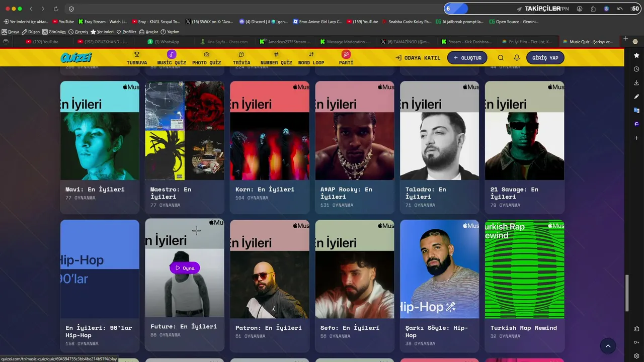Switch to the Message Moderation tab
The width and height of the screenshot is (644, 362).
click(345, 42)
